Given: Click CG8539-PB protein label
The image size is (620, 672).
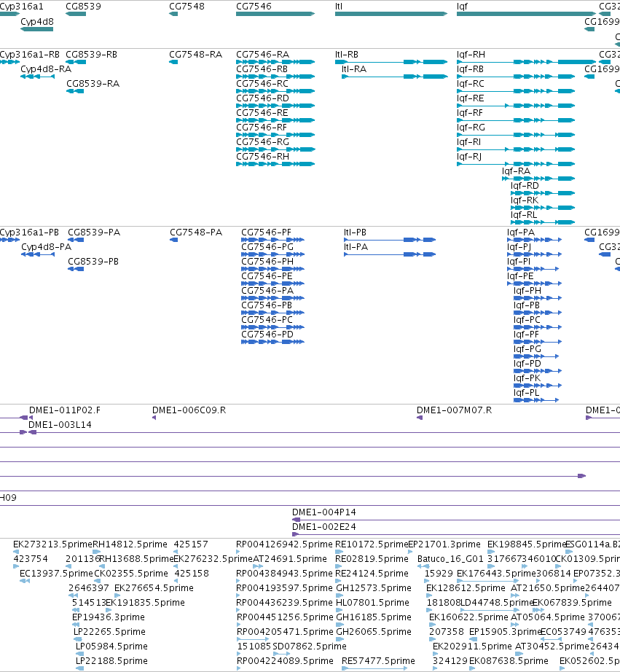Looking at the screenshot, I should (x=93, y=262).
